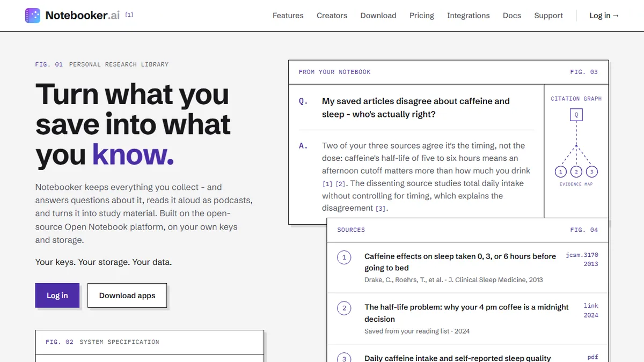Click the 'CITATION GRAPH' heading
Image resolution: width=644 pixels, height=362 pixels.
pyautogui.click(x=576, y=99)
